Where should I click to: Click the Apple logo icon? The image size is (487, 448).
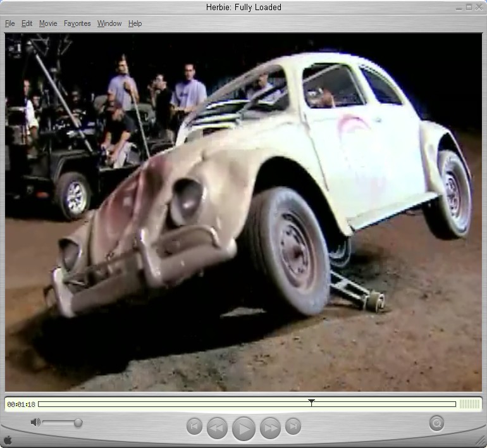click(x=8, y=440)
